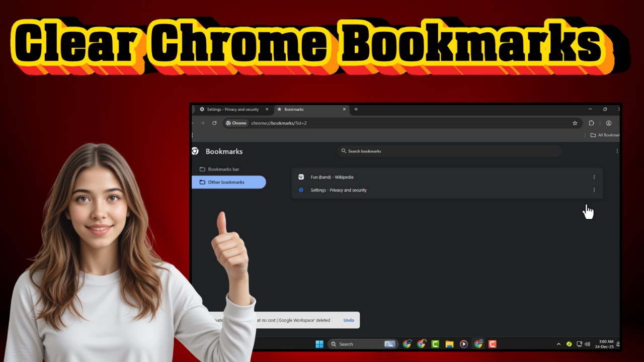This screenshot has width=644, height=362.
Task: Click Undo in the deleted toast
Action: (349, 320)
